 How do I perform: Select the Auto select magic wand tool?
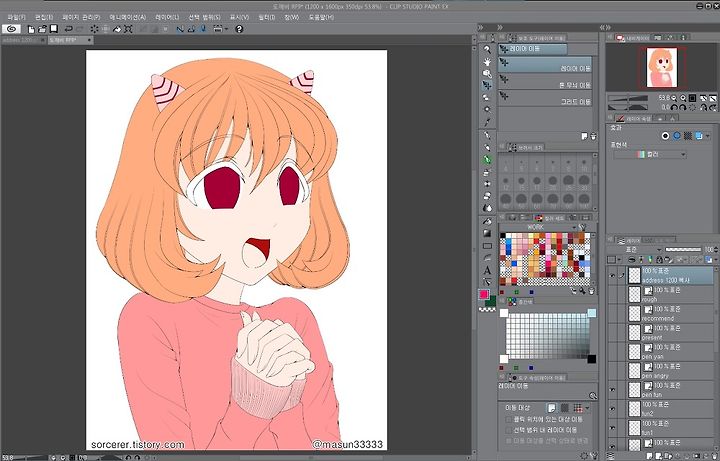pyautogui.click(x=487, y=109)
